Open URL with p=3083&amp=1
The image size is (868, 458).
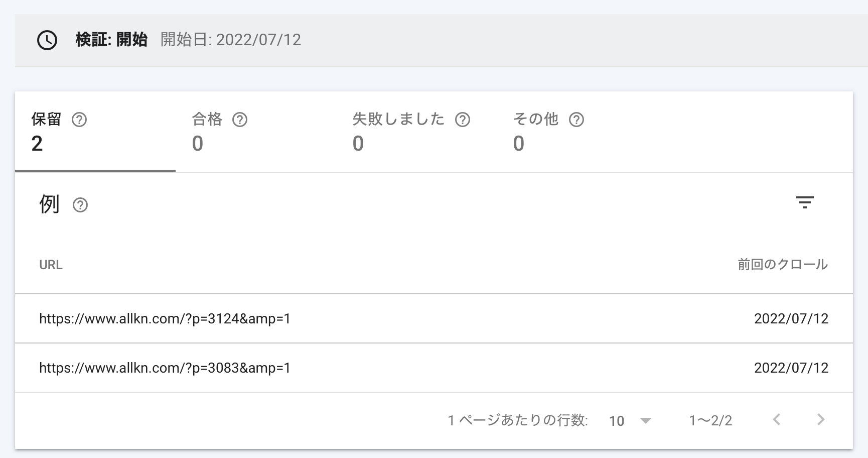coord(165,368)
